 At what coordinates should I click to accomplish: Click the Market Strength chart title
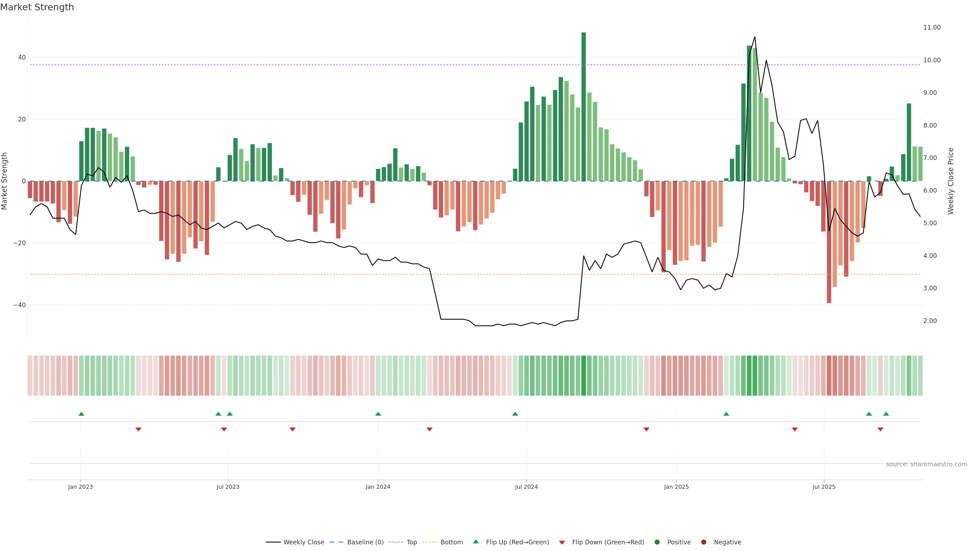[x=37, y=7]
